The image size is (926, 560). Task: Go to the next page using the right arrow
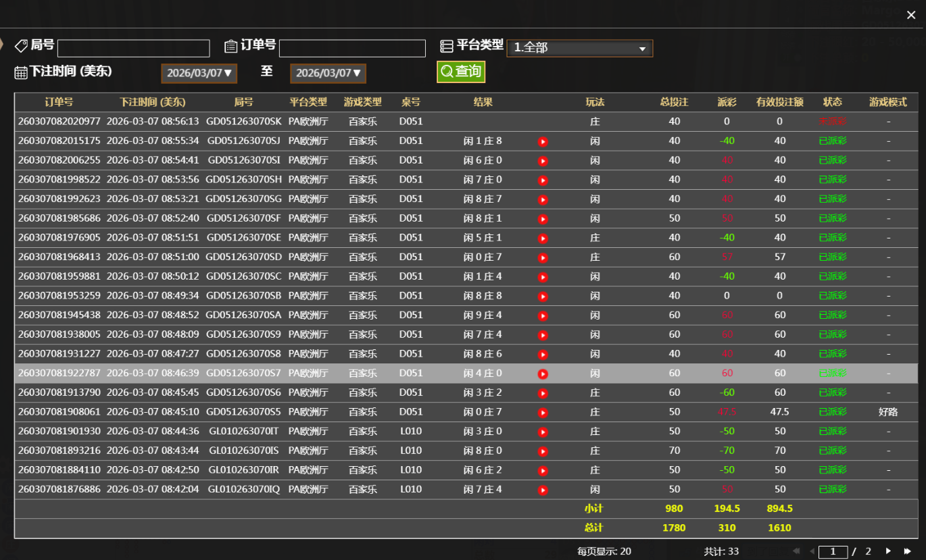click(x=887, y=551)
